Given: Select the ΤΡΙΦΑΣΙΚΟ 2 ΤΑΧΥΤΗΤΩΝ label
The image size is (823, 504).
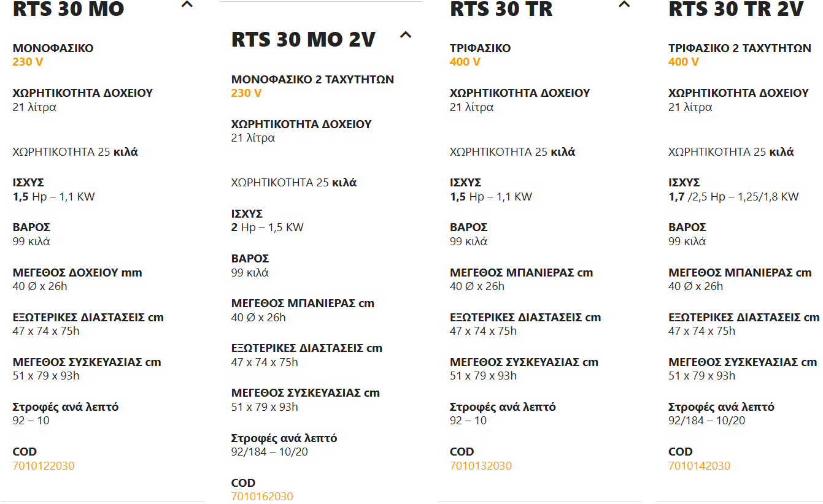Looking at the screenshot, I should tap(740, 48).
